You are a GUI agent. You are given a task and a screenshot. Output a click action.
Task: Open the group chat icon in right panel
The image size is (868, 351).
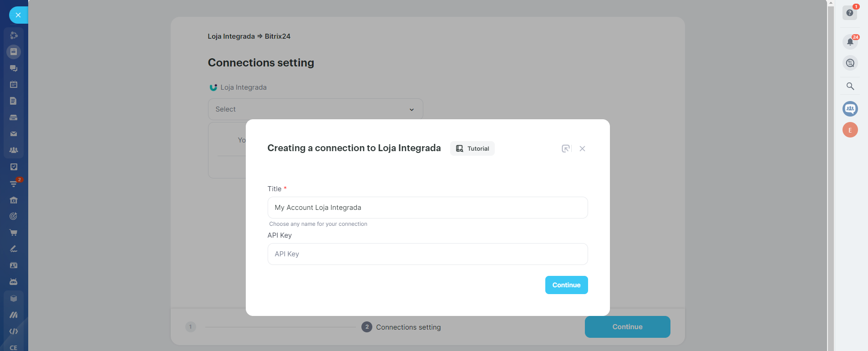point(850,109)
